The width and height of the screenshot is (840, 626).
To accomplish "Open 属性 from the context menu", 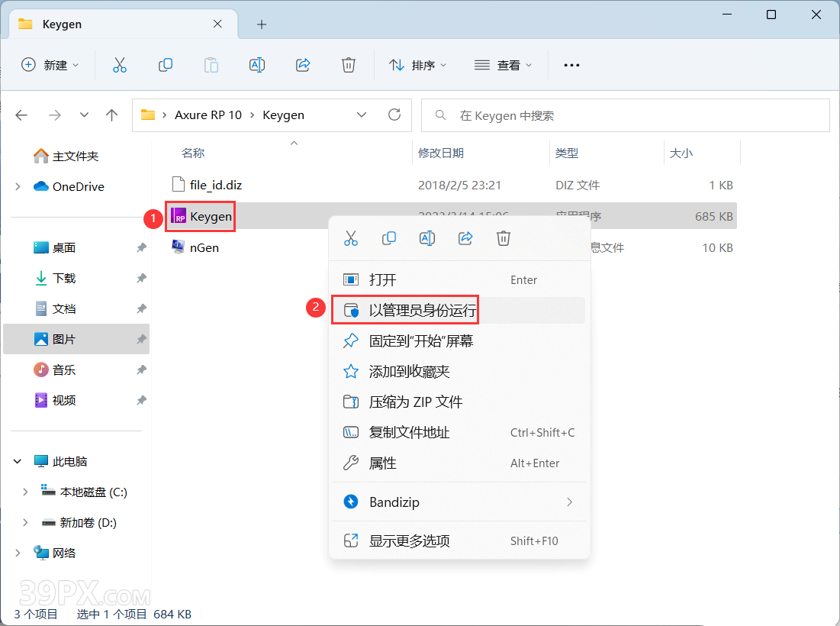I will pos(459,463).
